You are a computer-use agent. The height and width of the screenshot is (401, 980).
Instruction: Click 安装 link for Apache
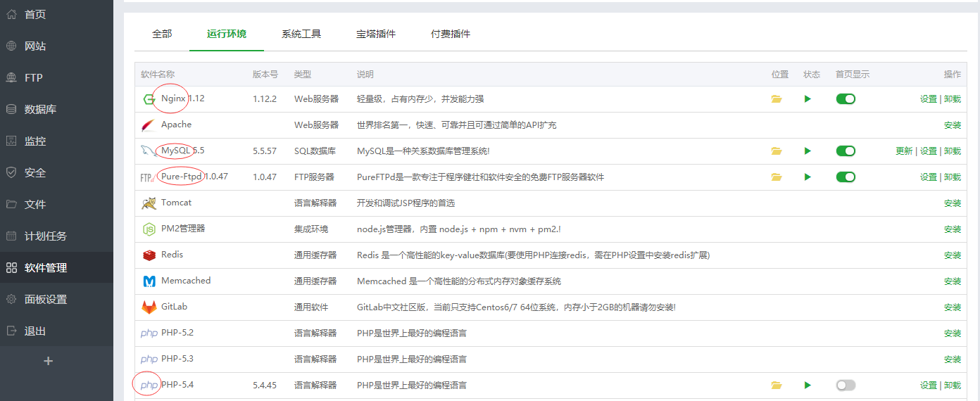953,125
